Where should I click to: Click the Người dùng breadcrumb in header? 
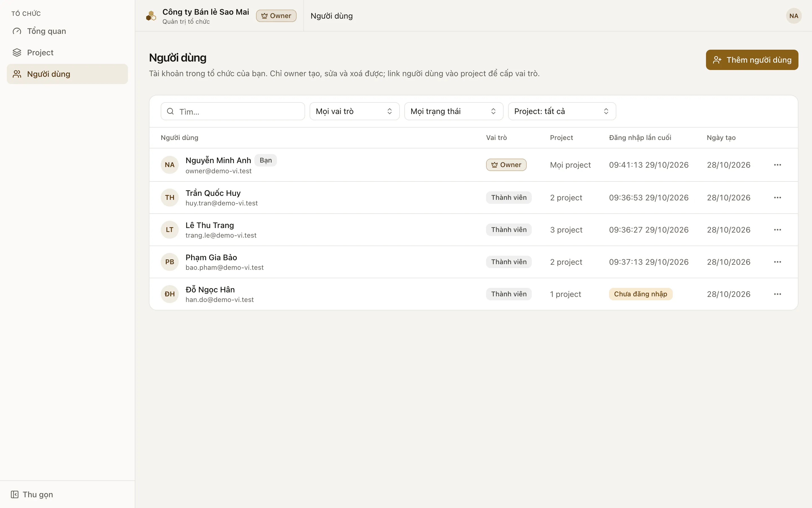coord(332,16)
